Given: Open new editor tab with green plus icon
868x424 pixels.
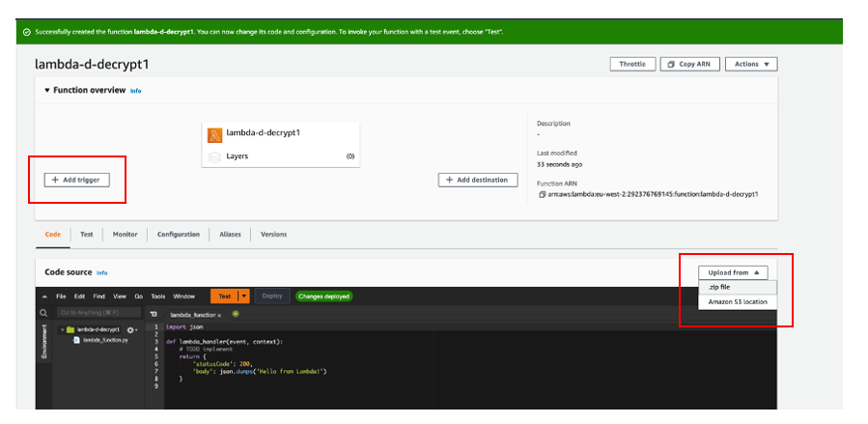Looking at the screenshot, I should click(x=236, y=314).
